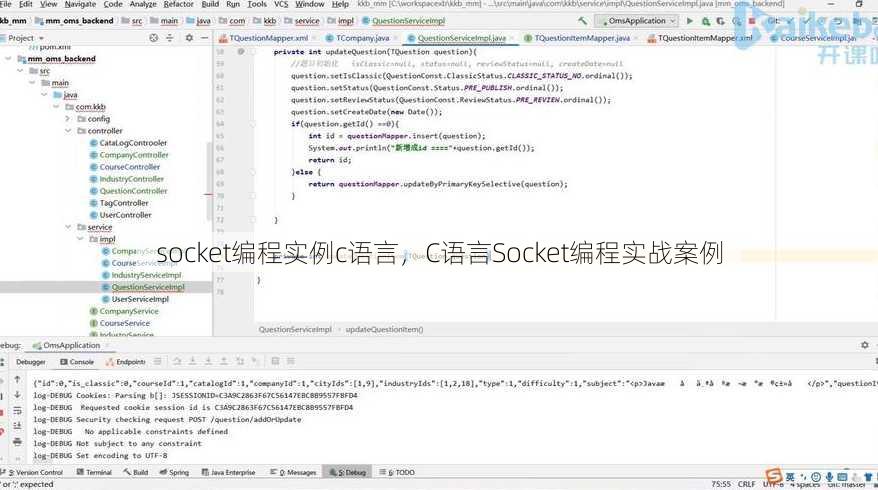The height and width of the screenshot is (490, 878).
Task: Select CourseService in project tree
Action: (124, 323)
